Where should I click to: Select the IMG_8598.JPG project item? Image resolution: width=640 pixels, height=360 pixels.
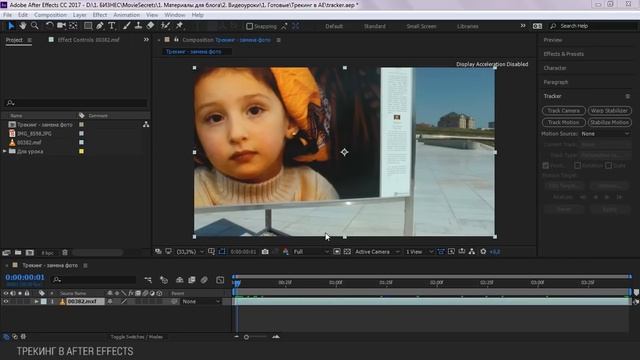pos(34,133)
